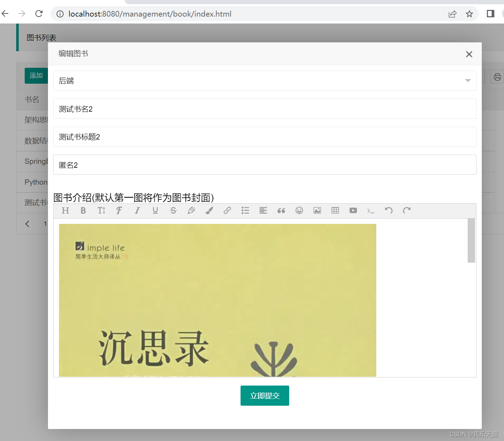Click the print icon in table toolbar
Viewport: 504px width, 441px height.
point(497,77)
